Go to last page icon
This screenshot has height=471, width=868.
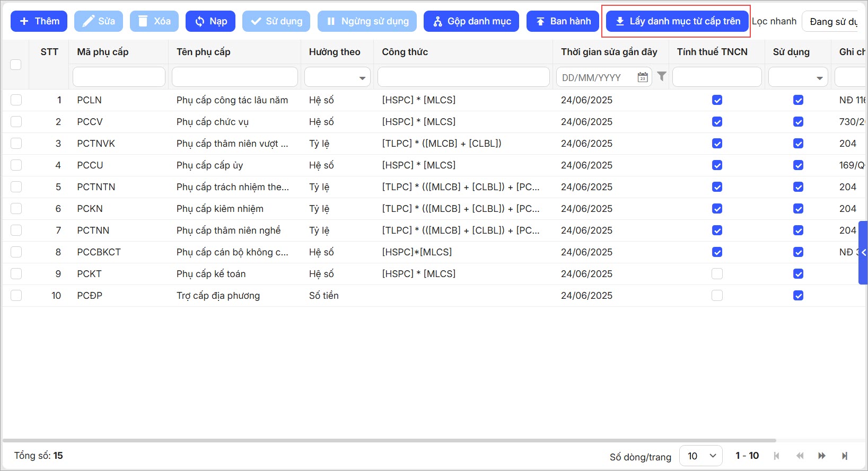coord(845,456)
